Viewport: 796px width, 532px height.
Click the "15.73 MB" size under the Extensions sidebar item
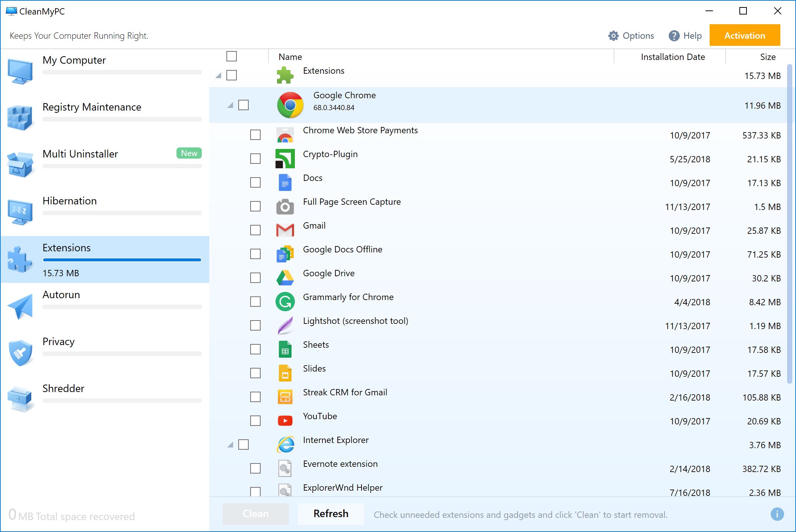61,273
